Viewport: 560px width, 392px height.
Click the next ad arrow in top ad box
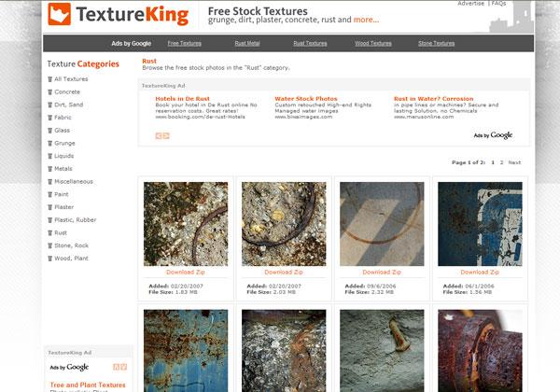pos(166,135)
